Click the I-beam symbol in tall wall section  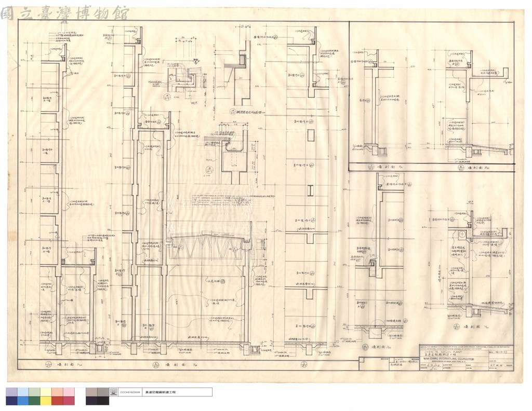311,191
